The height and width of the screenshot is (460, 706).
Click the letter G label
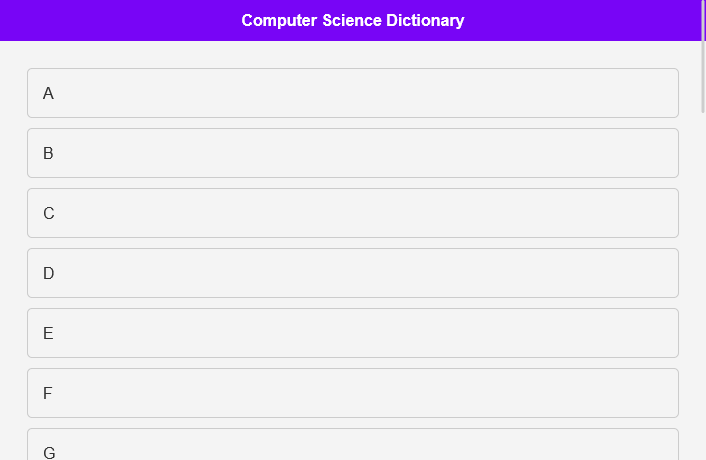[x=49, y=452]
